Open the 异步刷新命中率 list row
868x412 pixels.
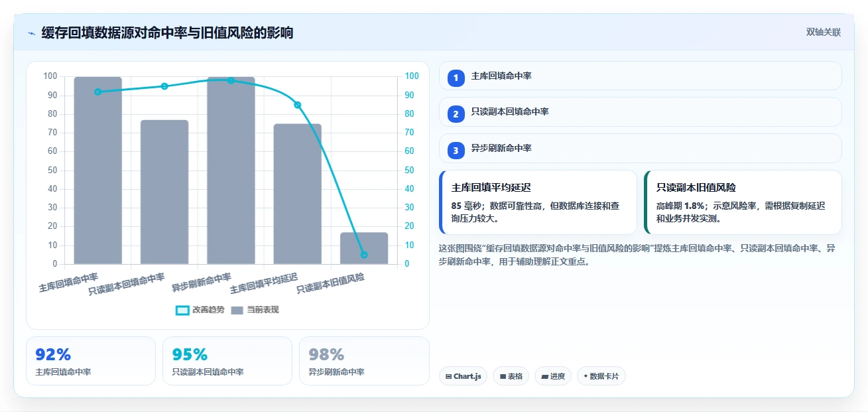[x=640, y=149]
